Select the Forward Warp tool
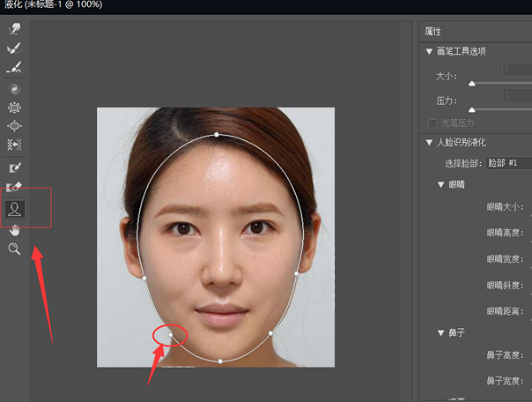The image size is (532, 402). point(15,29)
